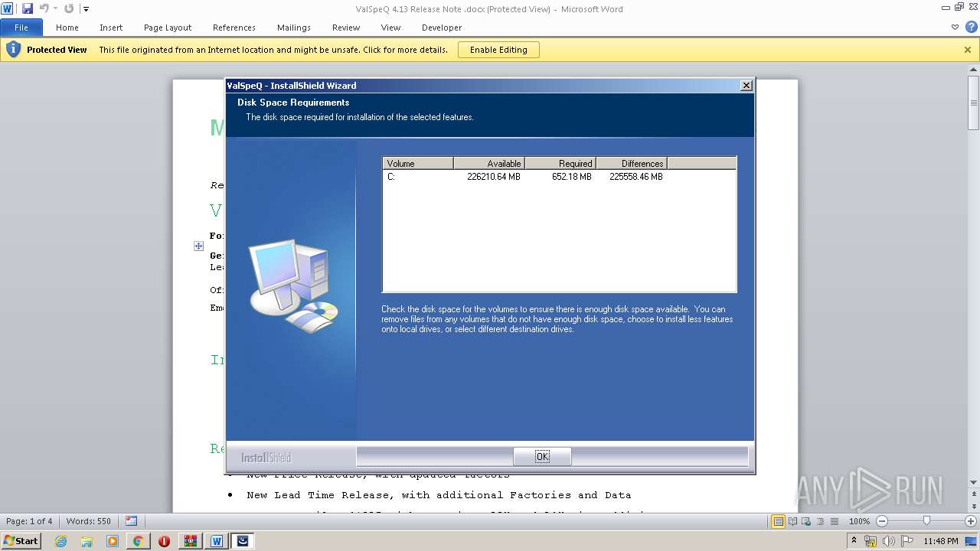Click the Save icon in Quick Access Toolbar
This screenshot has width=980, height=551.
tap(28, 9)
